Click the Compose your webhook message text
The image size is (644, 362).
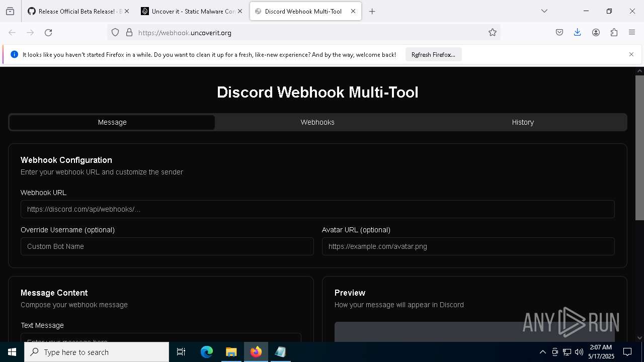point(74,305)
